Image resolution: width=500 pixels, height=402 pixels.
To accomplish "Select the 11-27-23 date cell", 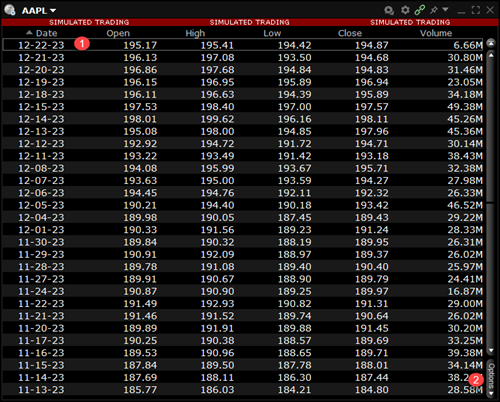I will click(41, 280).
